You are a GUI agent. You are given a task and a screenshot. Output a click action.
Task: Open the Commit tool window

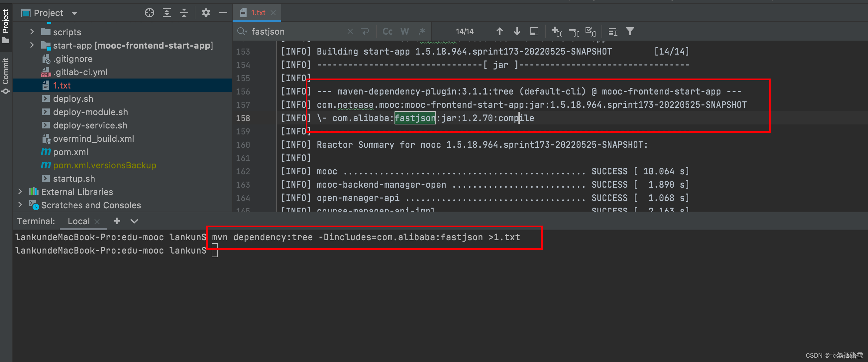[5, 72]
